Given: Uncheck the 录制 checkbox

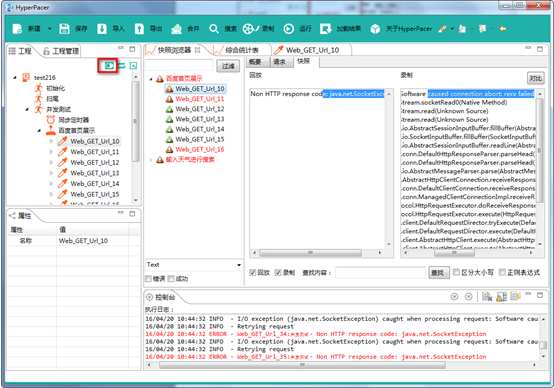Looking at the screenshot, I should (x=278, y=272).
